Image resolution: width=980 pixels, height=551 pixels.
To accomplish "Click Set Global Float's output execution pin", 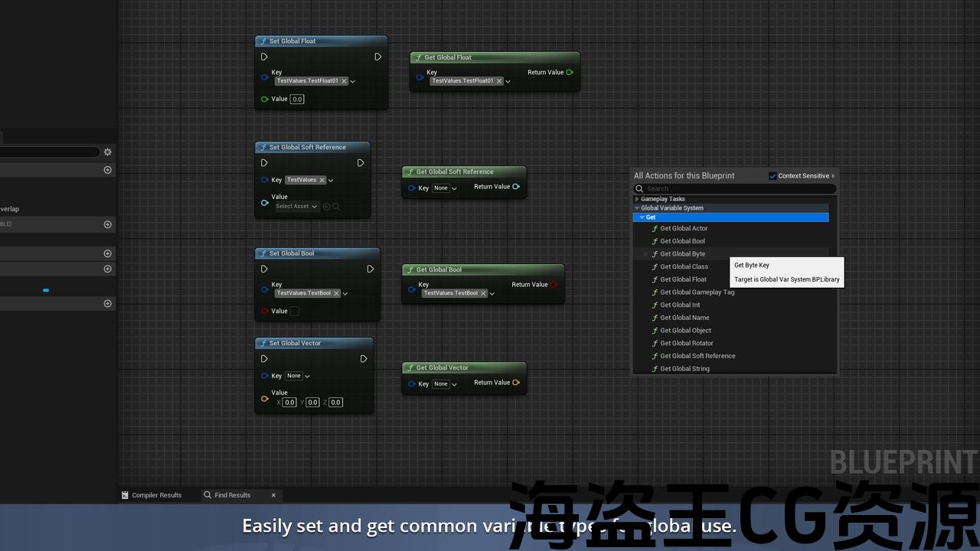I will (x=377, y=57).
